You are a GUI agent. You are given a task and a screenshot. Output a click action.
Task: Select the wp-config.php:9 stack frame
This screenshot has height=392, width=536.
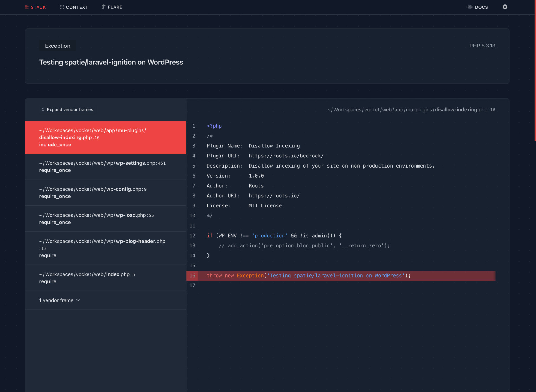pos(106,193)
